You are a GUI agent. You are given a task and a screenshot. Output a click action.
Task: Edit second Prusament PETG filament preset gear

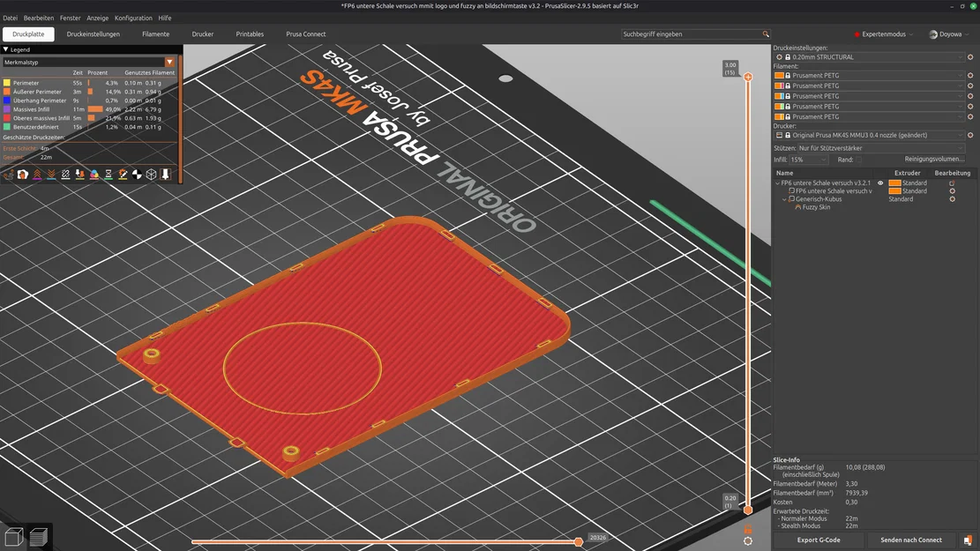970,86
